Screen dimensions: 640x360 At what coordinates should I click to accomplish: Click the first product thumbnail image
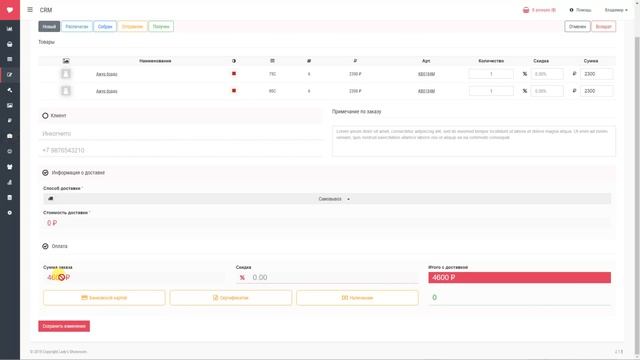pos(66,74)
